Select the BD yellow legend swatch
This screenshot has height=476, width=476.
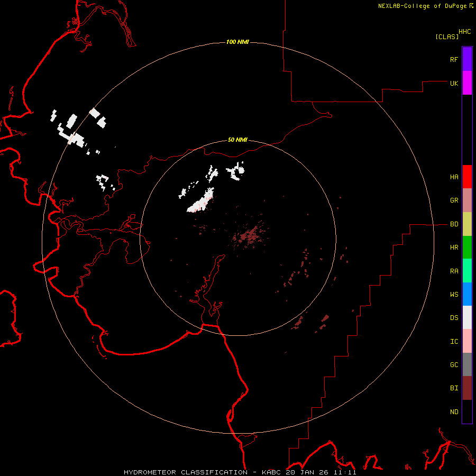coord(467,224)
